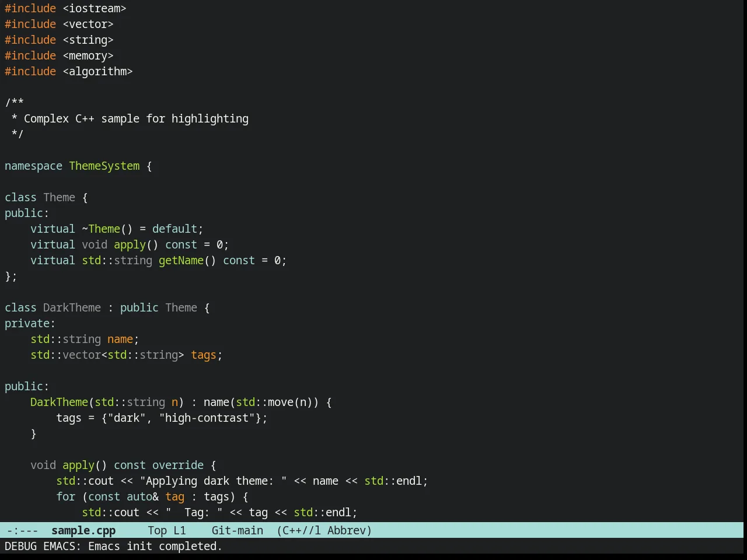Click the '" Tag: "' string literal
The image size is (747, 560).
click(194, 512)
